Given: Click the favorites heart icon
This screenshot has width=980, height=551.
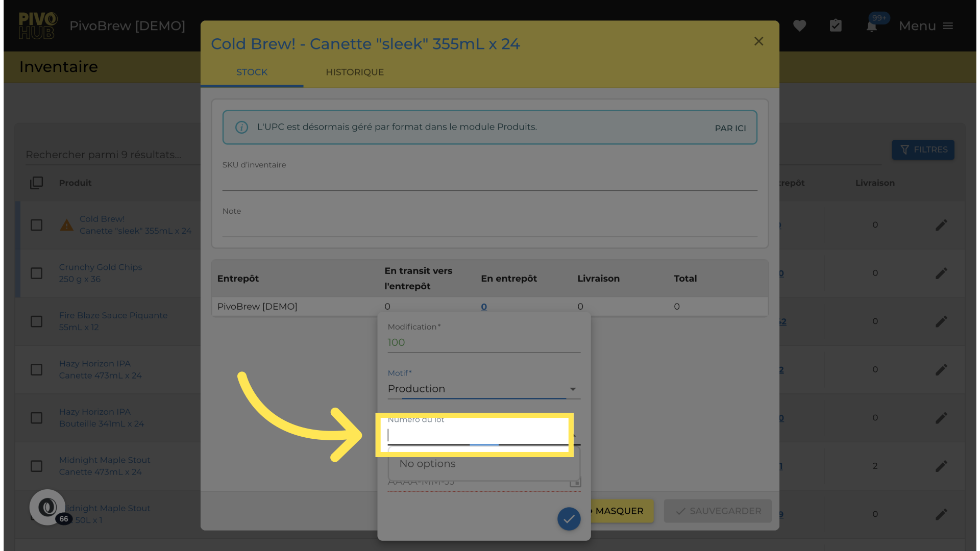Looking at the screenshot, I should (799, 26).
